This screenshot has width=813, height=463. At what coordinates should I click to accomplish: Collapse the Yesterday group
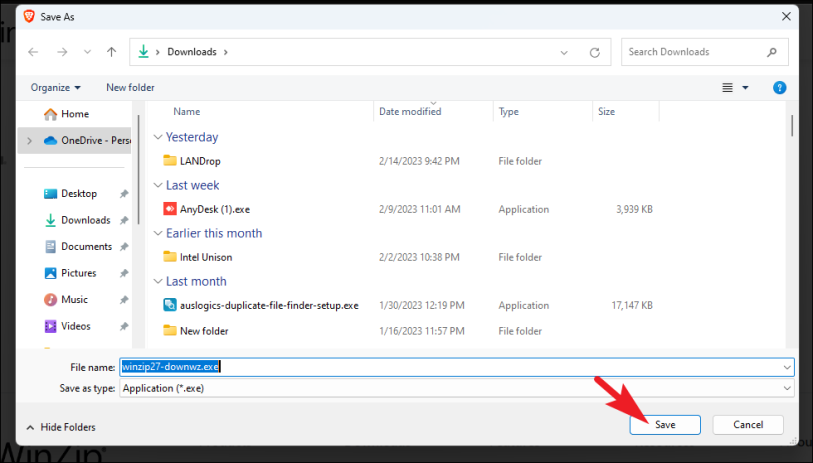(157, 137)
